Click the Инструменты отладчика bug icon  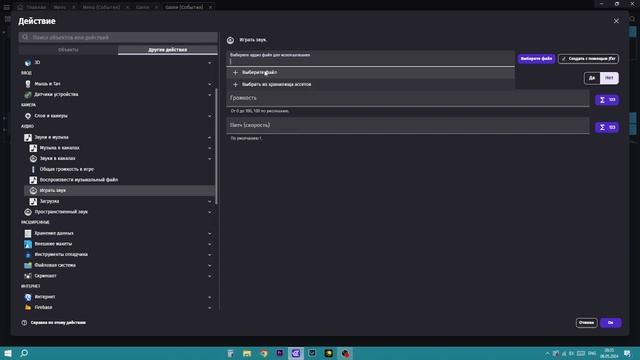[x=28, y=255]
